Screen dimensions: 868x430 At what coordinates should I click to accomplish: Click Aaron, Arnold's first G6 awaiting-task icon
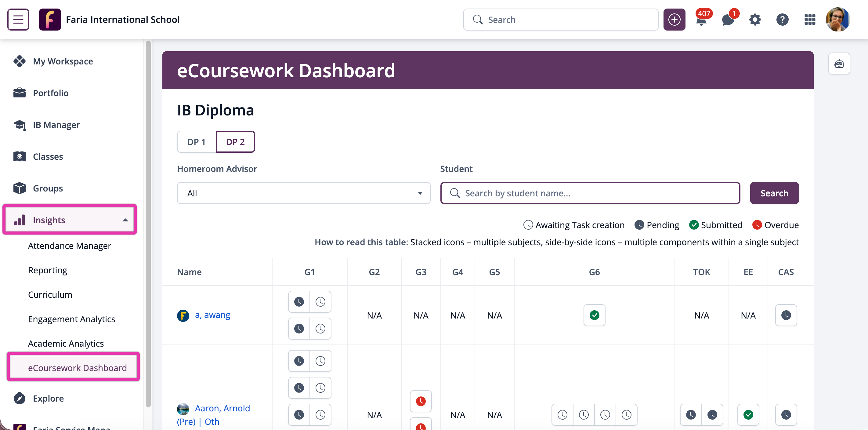pos(562,414)
